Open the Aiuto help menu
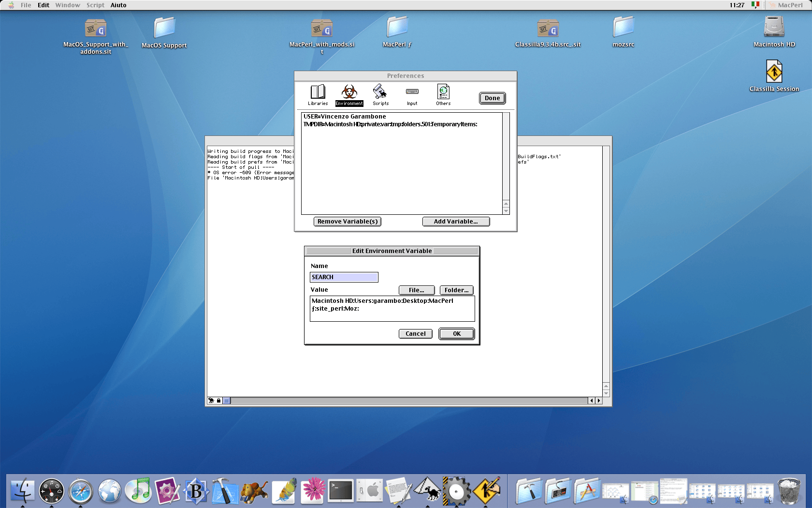Viewport: 812px width, 508px height. pos(118,5)
